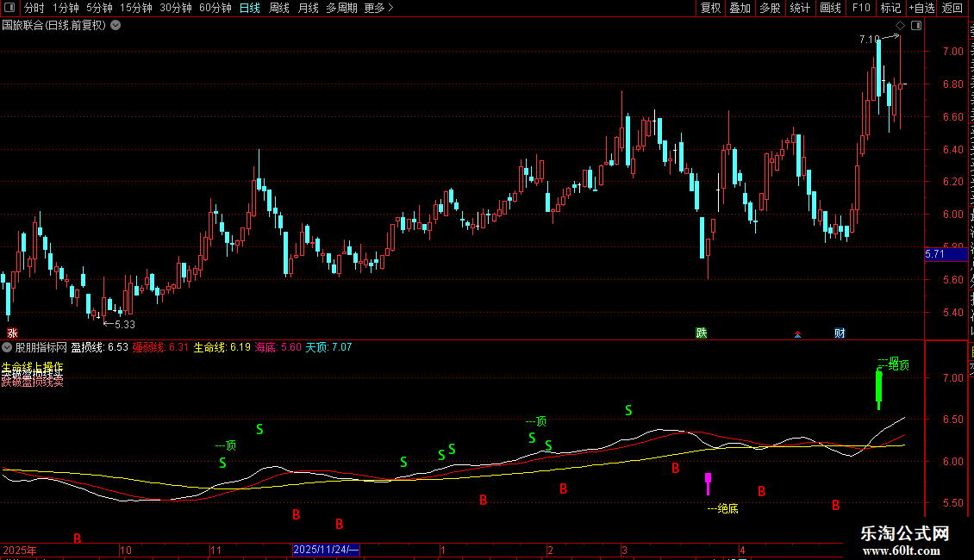This screenshot has width=974, height=560.
Task: Click the 2025年 label on time axis
Action: 20,551
